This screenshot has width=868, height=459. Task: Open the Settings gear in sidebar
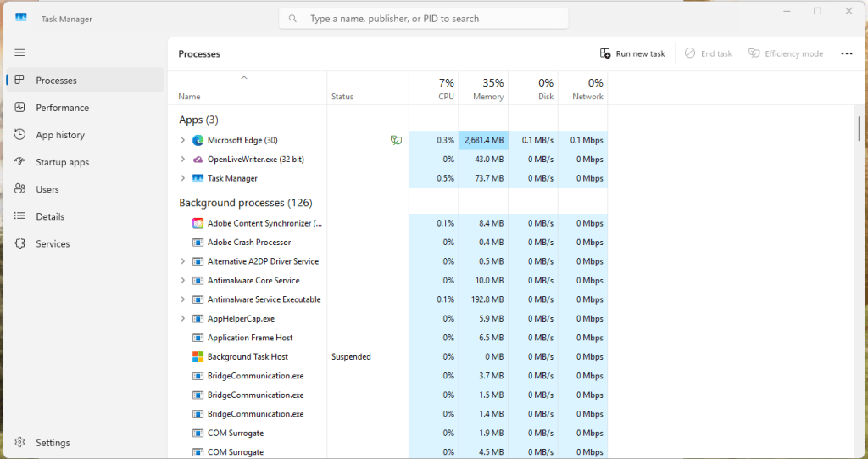(19, 443)
